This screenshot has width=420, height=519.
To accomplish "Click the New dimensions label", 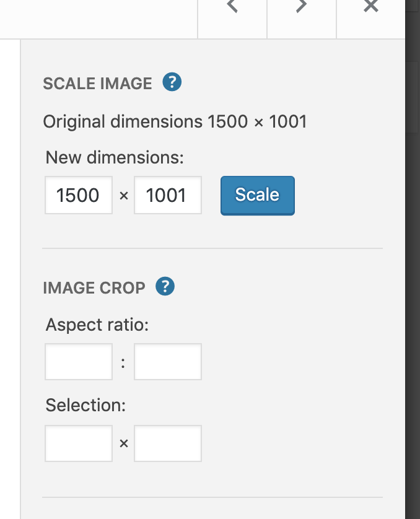I will coord(115,157).
